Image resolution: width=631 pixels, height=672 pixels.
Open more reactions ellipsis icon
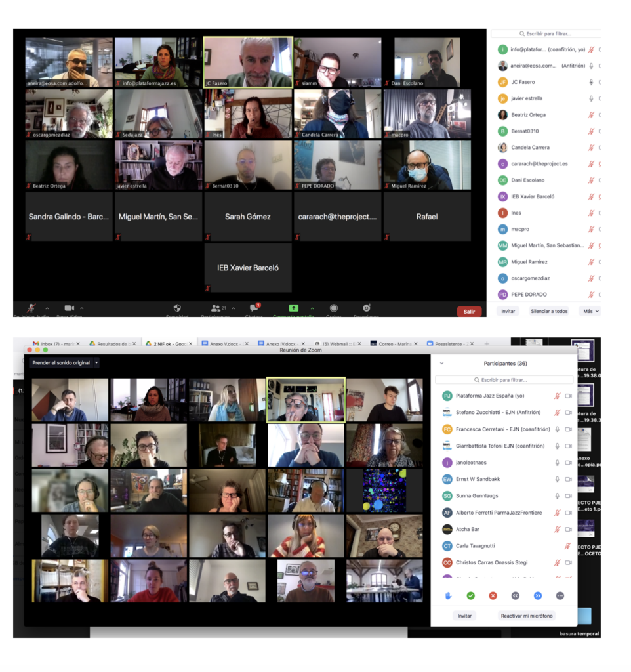(x=560, y=595)
